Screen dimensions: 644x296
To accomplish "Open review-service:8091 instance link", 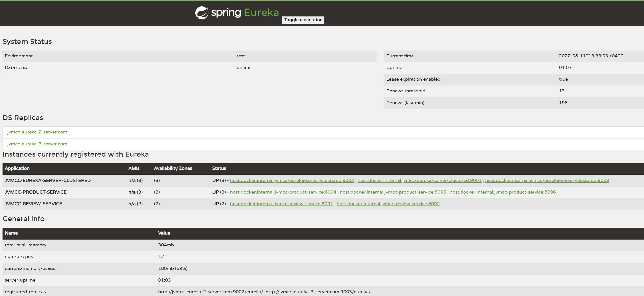I will pos(281,204).
